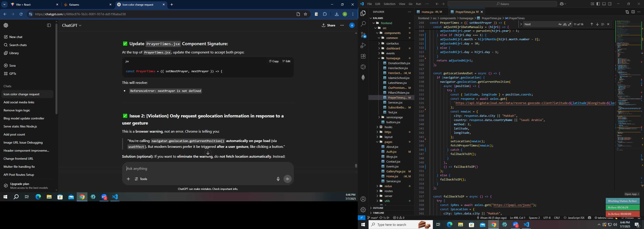
Task: Toggle VS Code bottom panel
Action: [x=604, y=4]
